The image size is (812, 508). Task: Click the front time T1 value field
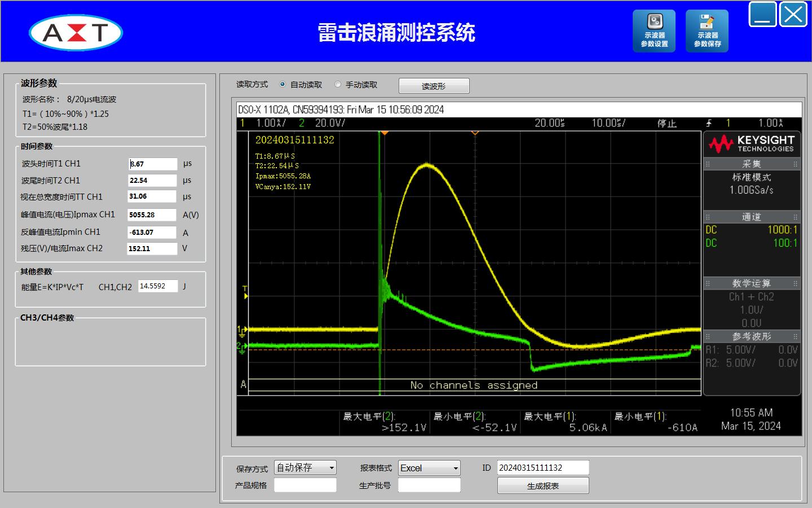click(153, 164)
